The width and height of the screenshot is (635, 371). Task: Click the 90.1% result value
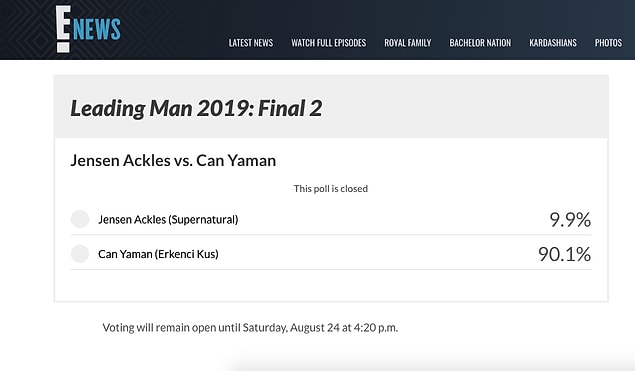coord(564,254)
